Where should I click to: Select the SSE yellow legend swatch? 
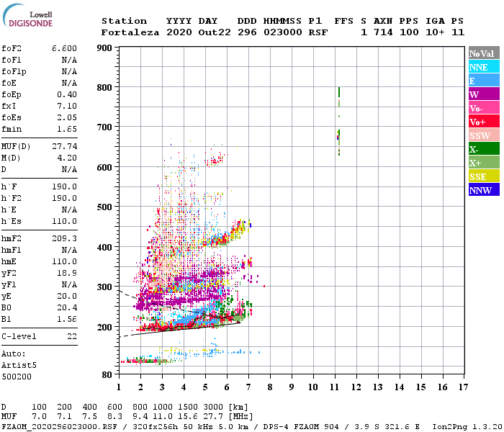point(484,176)
